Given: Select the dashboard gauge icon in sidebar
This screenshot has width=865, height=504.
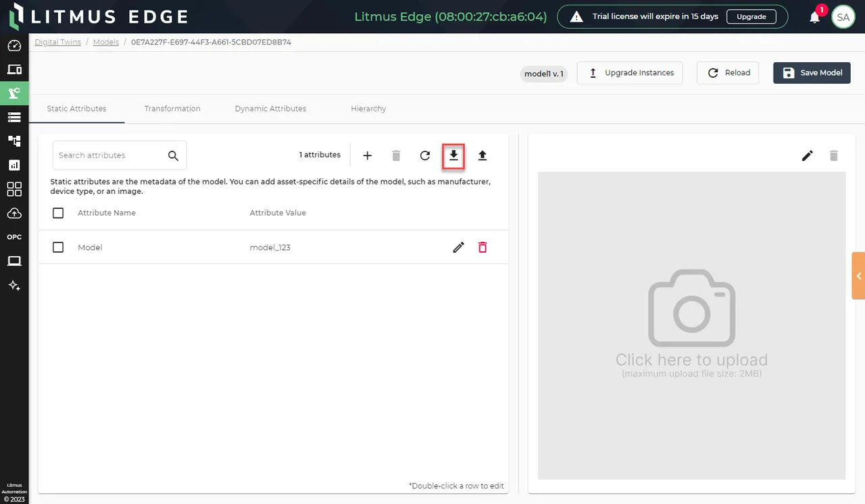Looking at the screenshot, I should (14, 45).
